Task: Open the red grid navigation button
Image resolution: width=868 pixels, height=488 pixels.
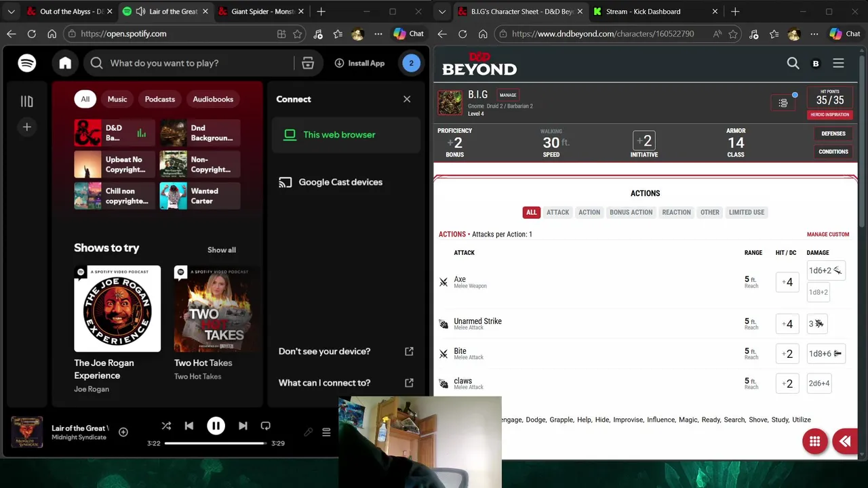Action: [x=815, y=442]
